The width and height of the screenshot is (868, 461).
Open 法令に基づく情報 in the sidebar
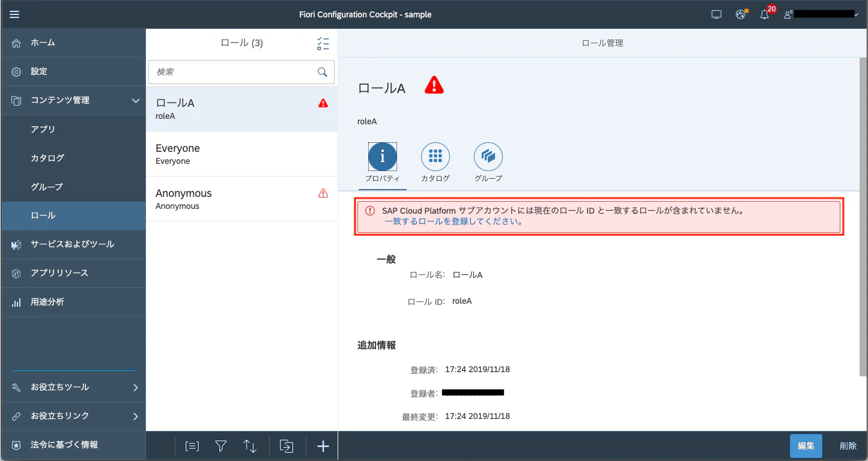(x=73, y=445)
